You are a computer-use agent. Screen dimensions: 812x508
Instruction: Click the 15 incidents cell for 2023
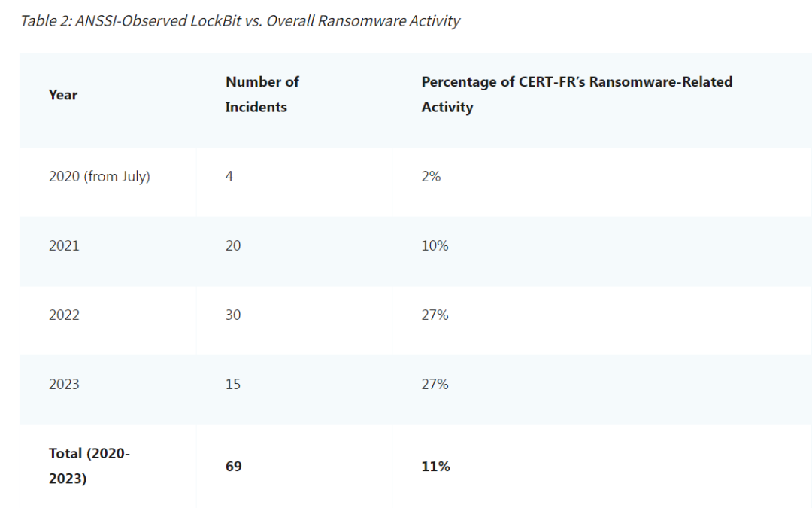tap(233, 385)
